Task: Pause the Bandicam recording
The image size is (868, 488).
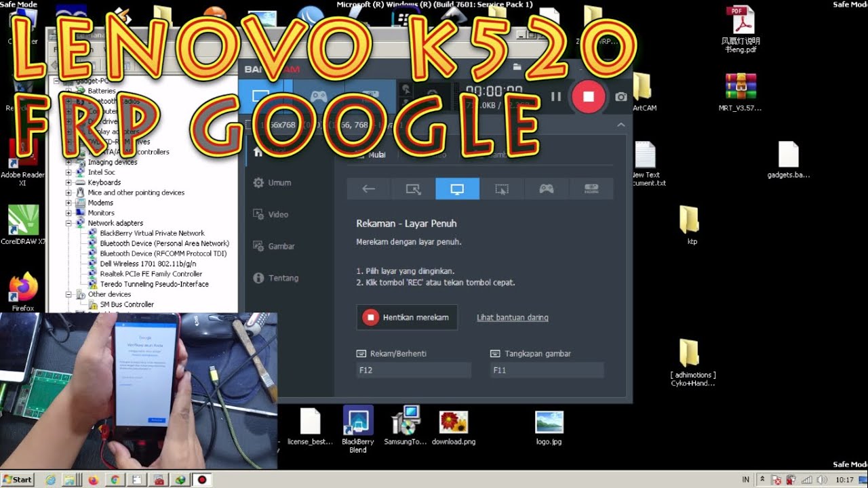Action: coord(556,97)
